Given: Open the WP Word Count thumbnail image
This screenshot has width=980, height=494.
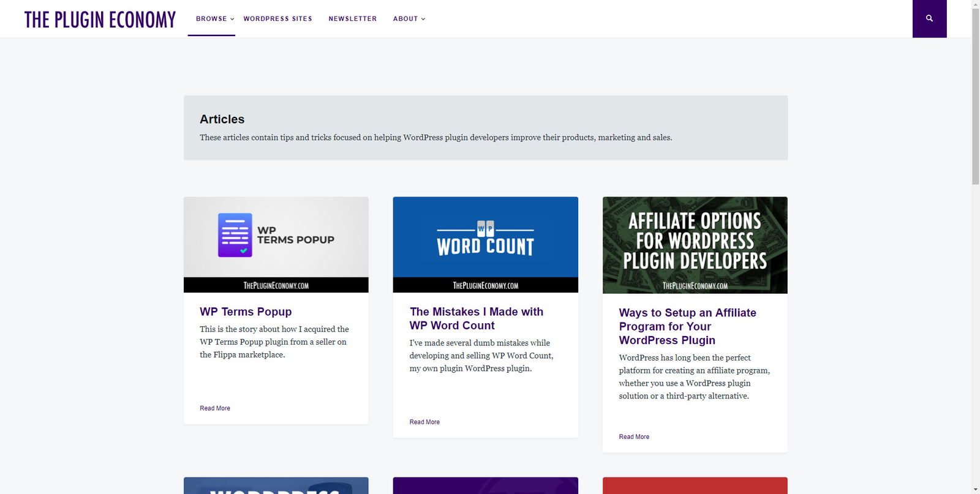Looking at the screenshot, I should [486, 245].
